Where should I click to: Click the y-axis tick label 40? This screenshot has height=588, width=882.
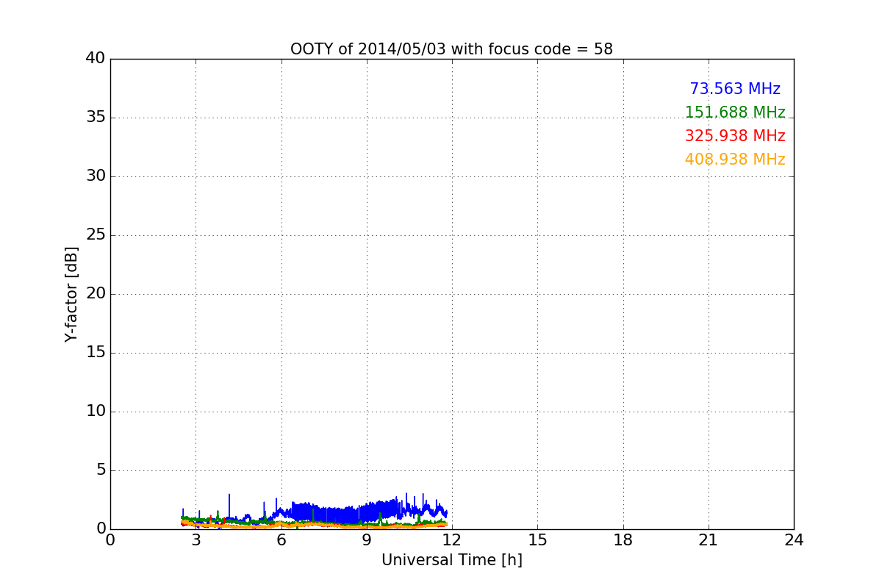95,59
